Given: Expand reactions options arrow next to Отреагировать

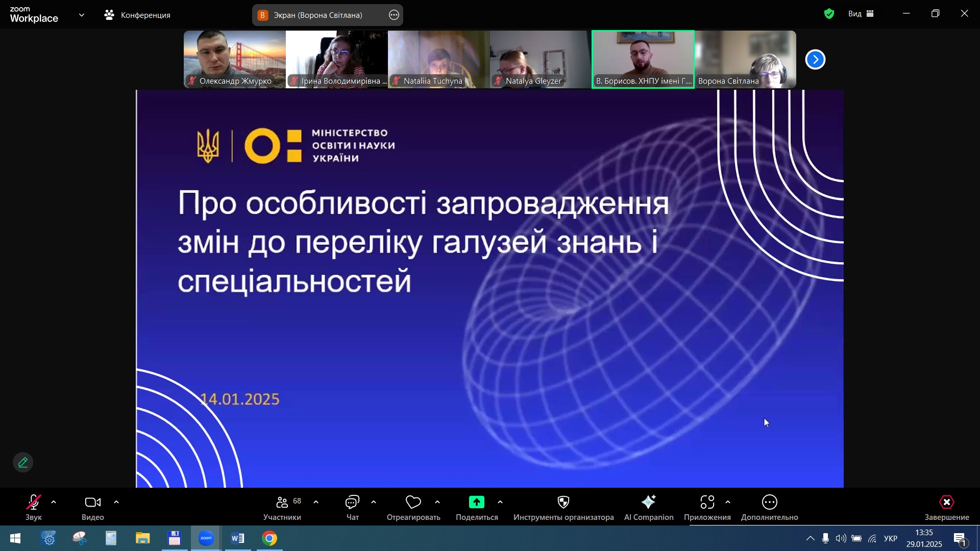Looking at the screenshot, I should point(437,503).
